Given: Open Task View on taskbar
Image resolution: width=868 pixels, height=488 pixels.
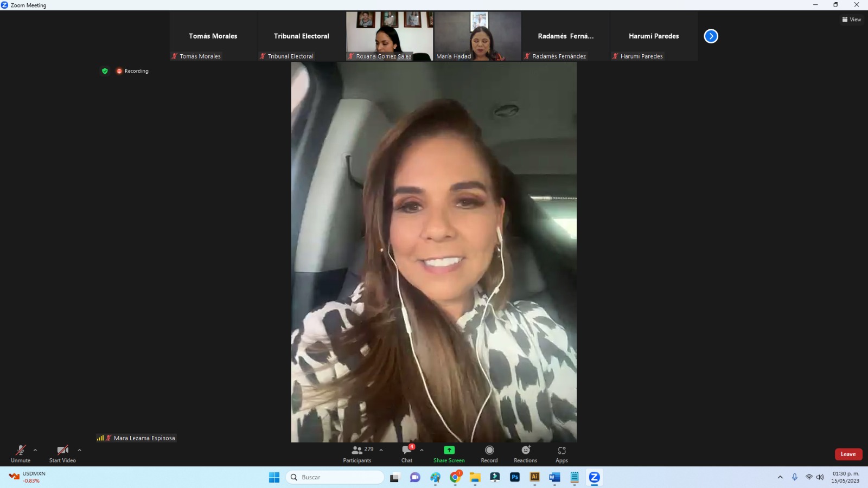Looking at the screenshot, I should click(395, 477).
